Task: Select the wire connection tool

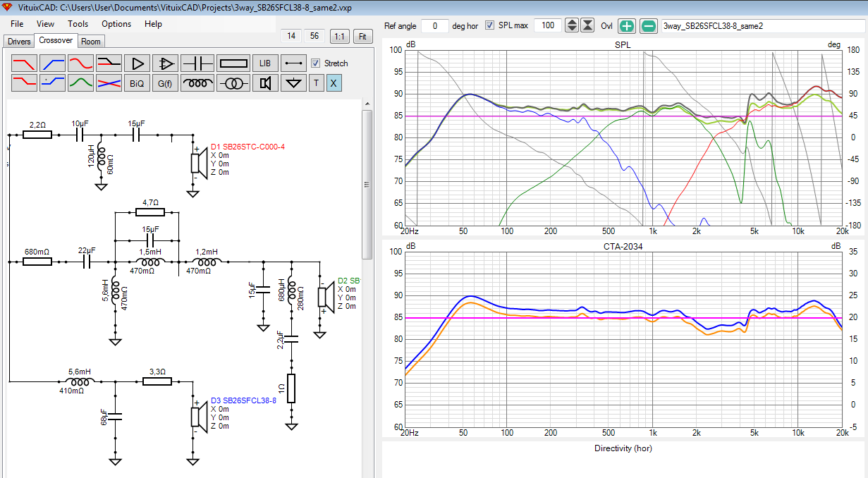Action: [293, 63]
